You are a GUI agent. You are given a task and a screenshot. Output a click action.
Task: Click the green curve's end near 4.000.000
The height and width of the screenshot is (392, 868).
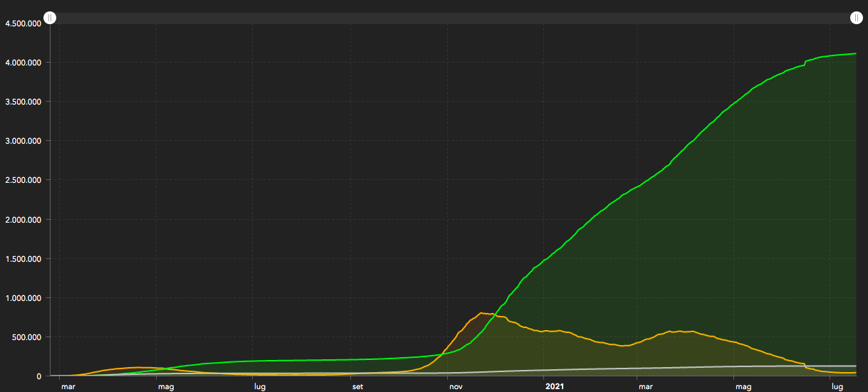[x=854, y=54]
